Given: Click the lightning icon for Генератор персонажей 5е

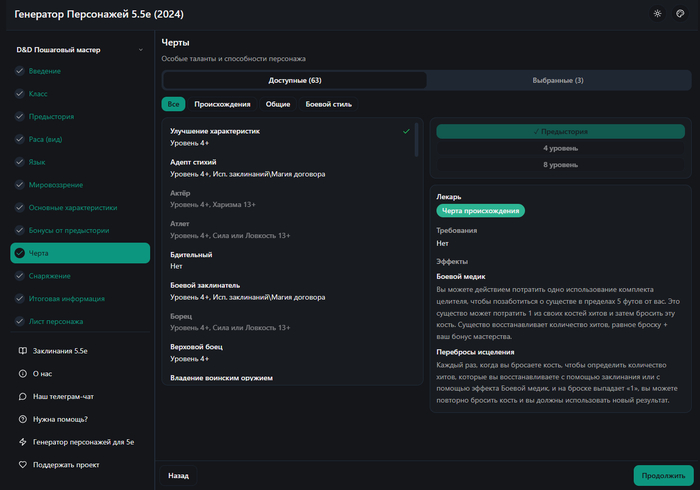Looking at the screenshot, I should 22,442.
